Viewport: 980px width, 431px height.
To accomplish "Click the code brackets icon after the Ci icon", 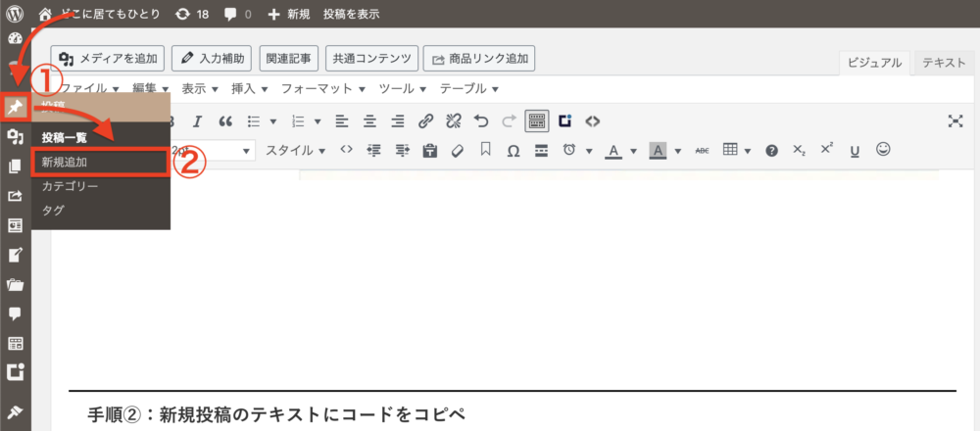I will [x=593, y=121].
